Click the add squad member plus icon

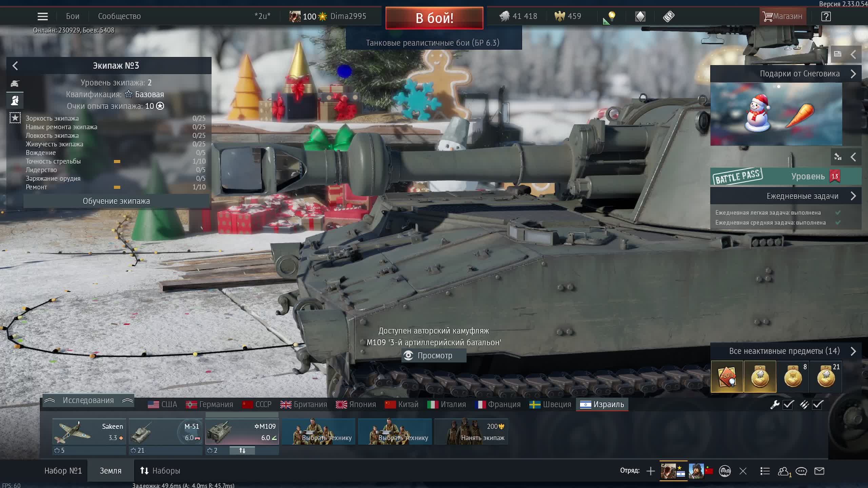click(650, 471)
